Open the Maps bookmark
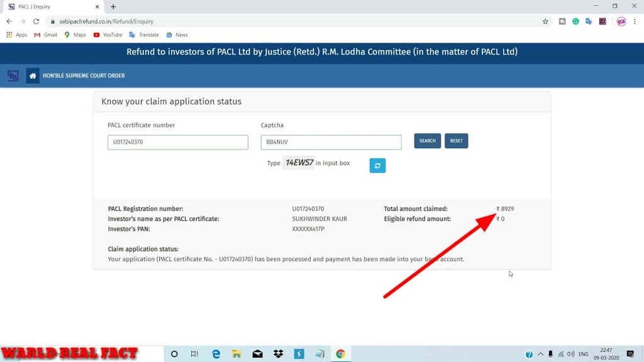The image size is (644, 362). pyautogui.click(x=75, y=35)
